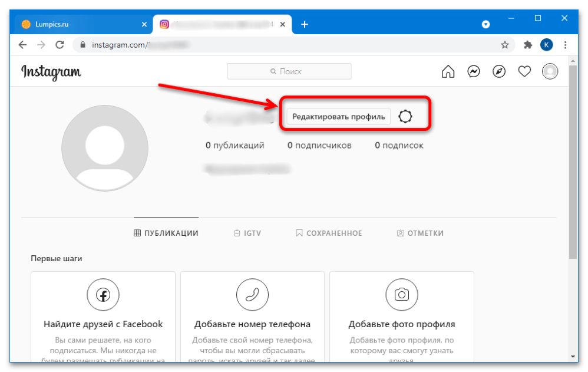Go to Instagram home feed icon

pyautogui.click(x=448, y=72)
